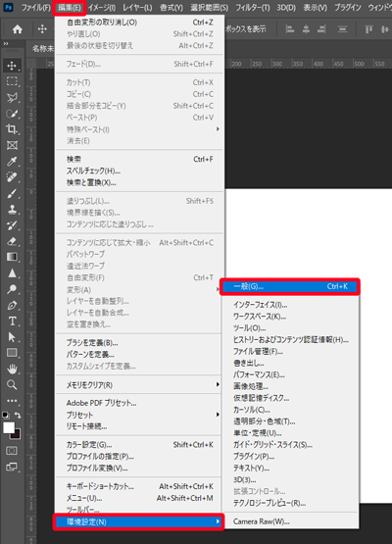Screen dimensions: 392x544
Task: Select the Frame tool
Action: point(12,145)
